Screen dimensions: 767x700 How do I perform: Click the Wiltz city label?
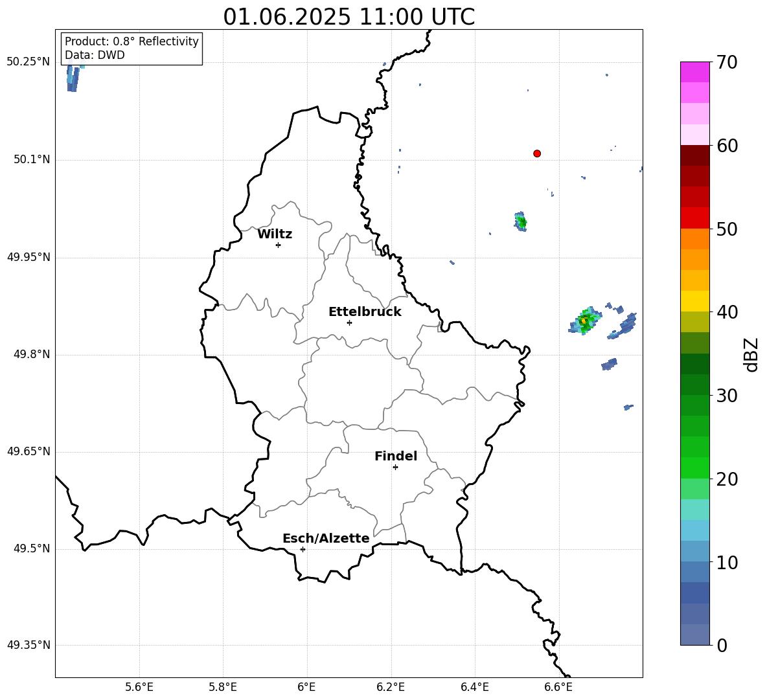point(275,234)
